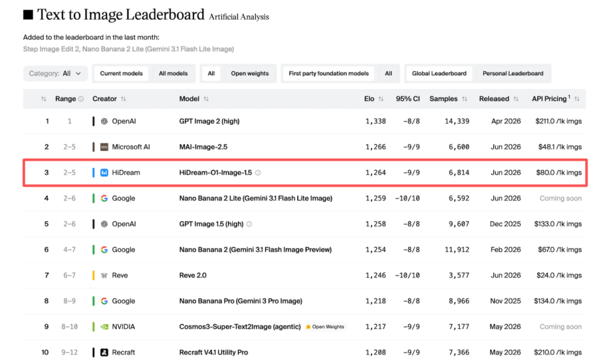Click the black square icon beside the leaderboard title
The image size is (611, 364).
coord(28,15)
